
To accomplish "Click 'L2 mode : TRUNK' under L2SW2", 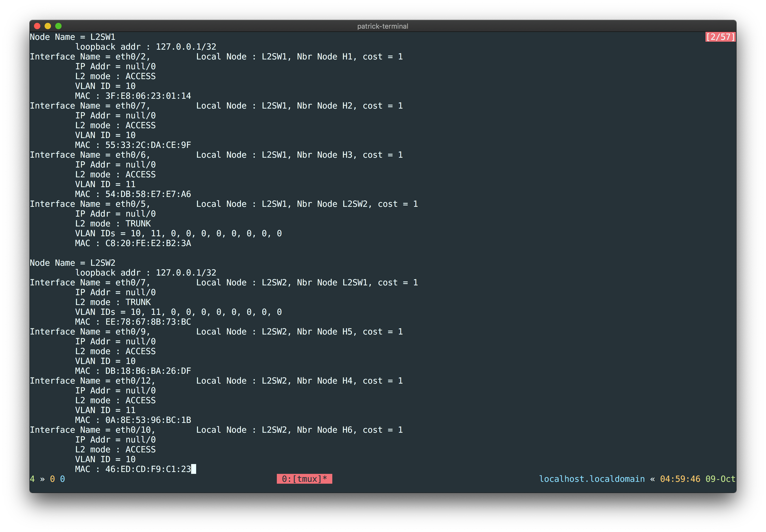I will coord(113,302).
